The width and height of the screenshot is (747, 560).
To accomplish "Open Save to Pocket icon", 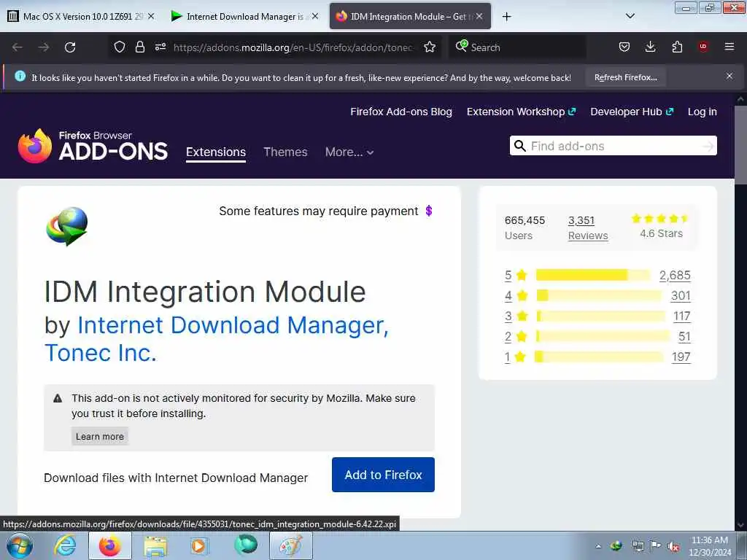I will click(x=624, y=47).
